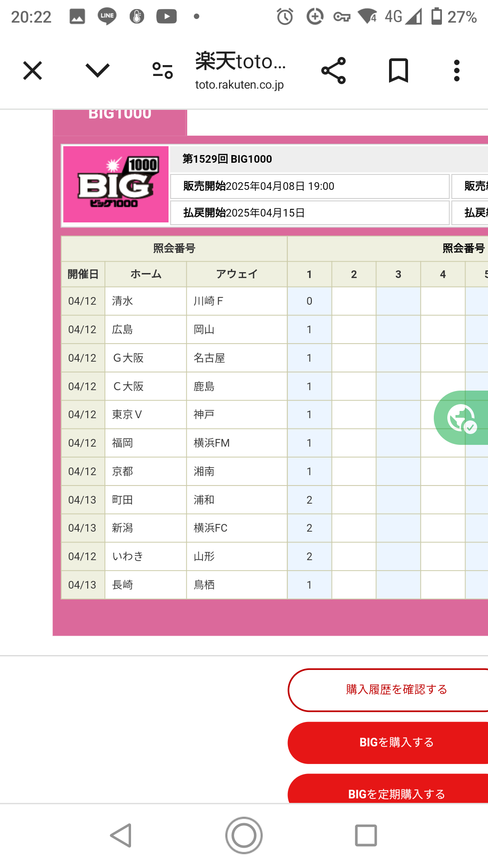
Task: Open the three-dot overflow menu
Action: 457,71
